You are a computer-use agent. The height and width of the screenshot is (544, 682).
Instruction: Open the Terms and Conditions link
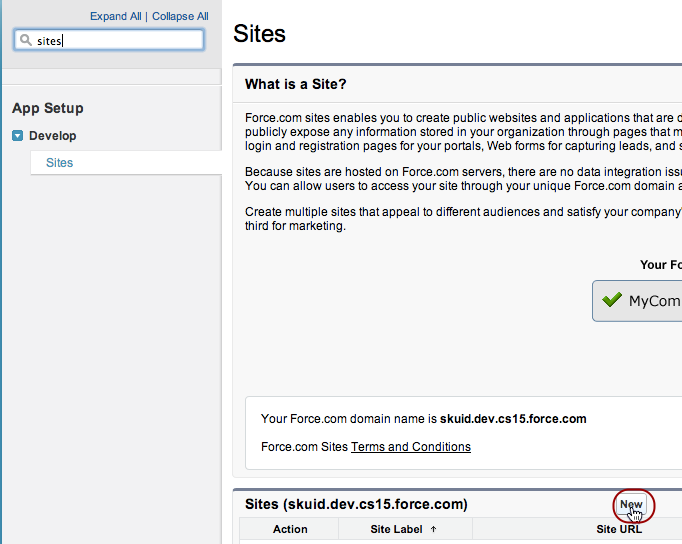410,447
